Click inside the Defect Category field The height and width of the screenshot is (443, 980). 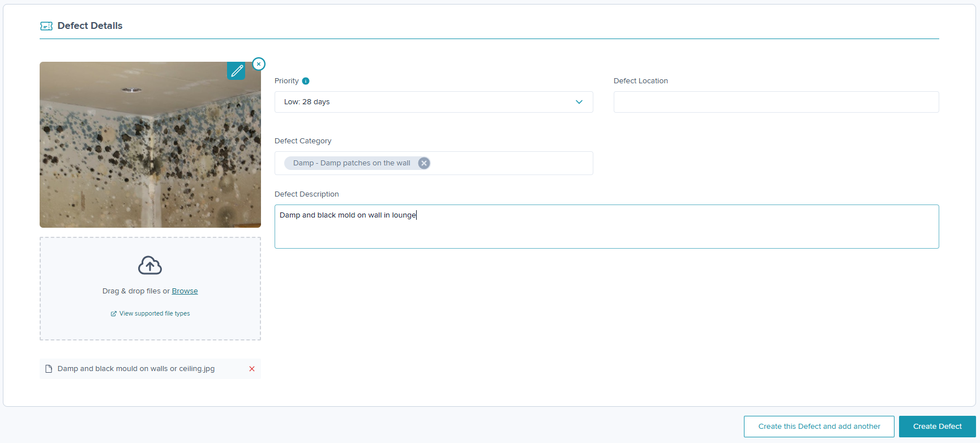click(x=434, y=163)
